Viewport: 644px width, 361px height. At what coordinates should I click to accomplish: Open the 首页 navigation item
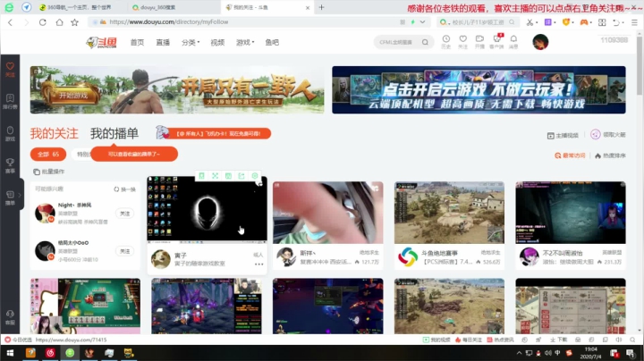click(137, 42)
